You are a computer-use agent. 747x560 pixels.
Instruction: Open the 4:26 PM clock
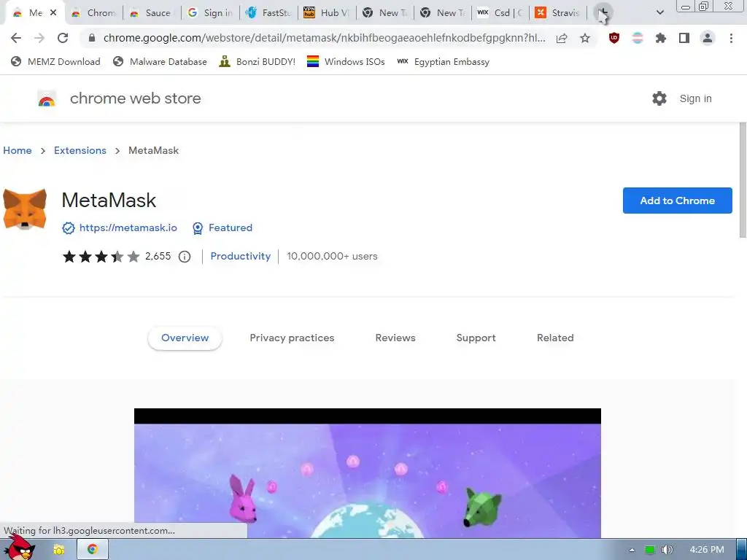[707, 550]
